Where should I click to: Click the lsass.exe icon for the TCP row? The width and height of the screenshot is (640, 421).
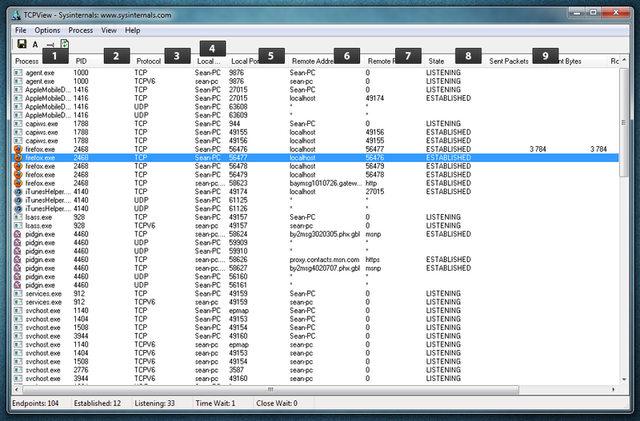click(18, 217)
